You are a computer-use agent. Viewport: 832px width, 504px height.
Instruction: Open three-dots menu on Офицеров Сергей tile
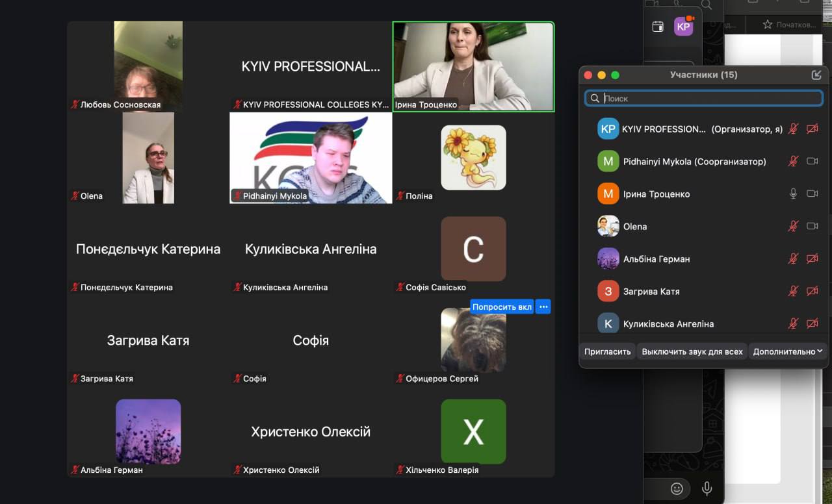544,307
